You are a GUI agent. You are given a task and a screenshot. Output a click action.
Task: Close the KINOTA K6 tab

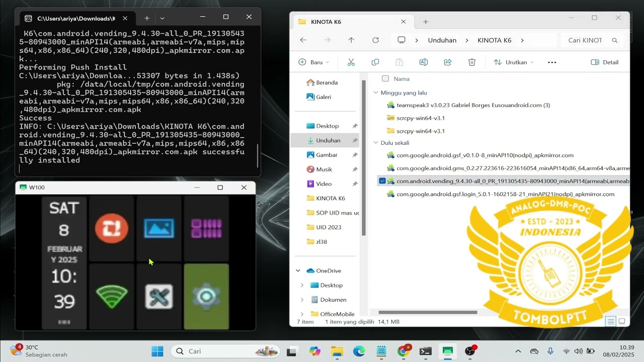(x=404, y=22)
